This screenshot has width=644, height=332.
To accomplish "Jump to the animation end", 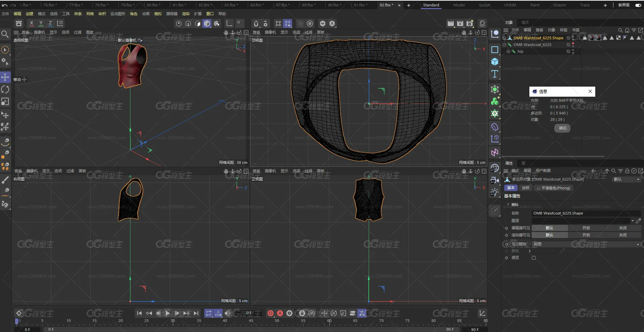I will (x=196, y=313).
